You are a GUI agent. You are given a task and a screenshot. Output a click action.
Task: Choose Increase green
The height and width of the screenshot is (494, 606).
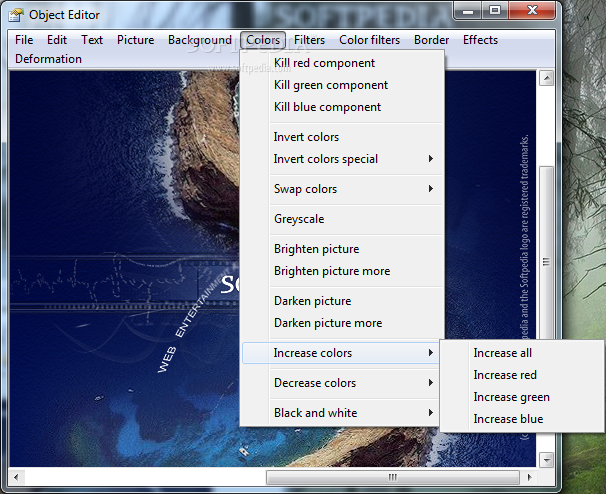522,397
